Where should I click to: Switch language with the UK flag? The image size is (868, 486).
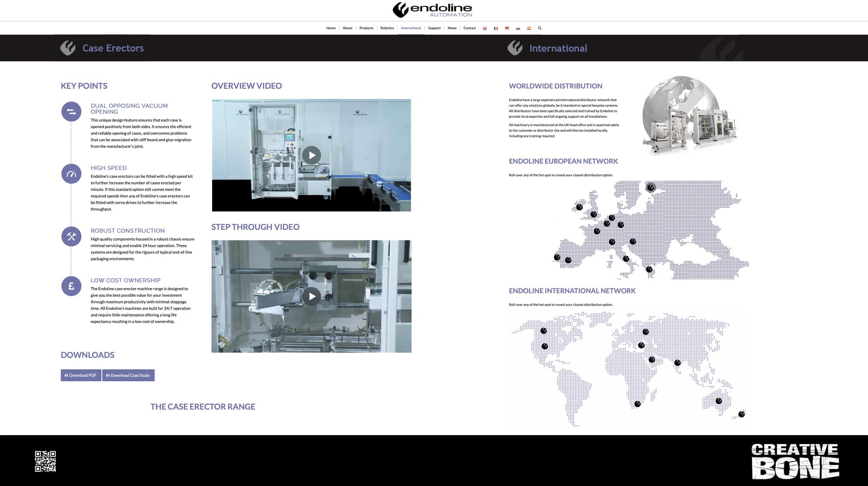(x=485, y=28)
